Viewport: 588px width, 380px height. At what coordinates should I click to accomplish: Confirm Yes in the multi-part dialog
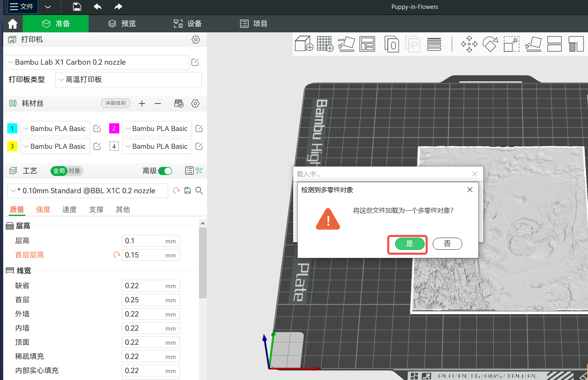click(x=410, y=244)
